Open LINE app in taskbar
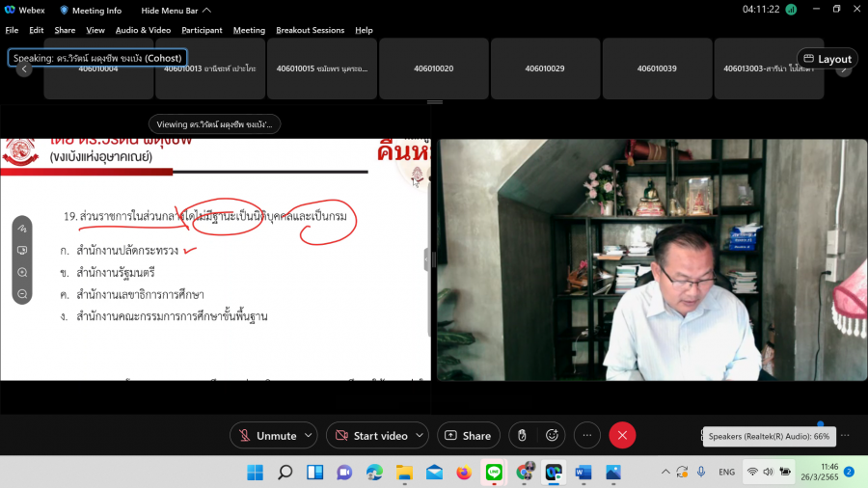Viewport: 868px width, 488px height. 494,473
